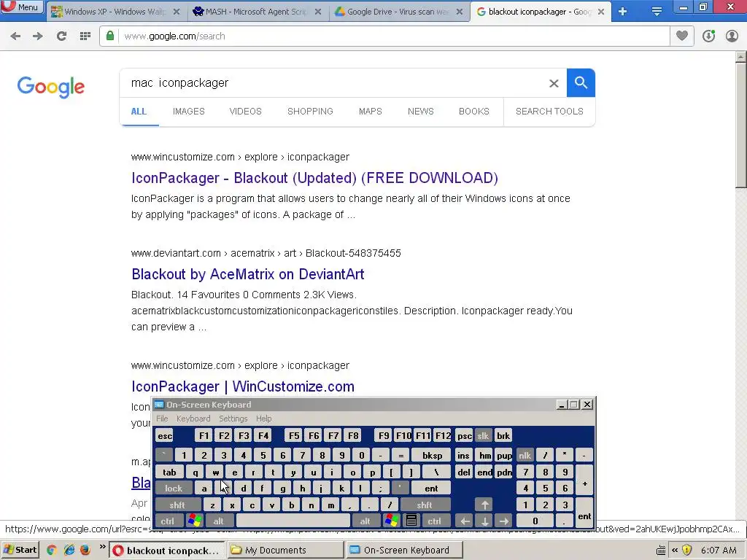Open the Keyboard menu in On-Screen Keyboard
Image resolution: width=747 pixels, height=560 pixels.
point(193,419)
